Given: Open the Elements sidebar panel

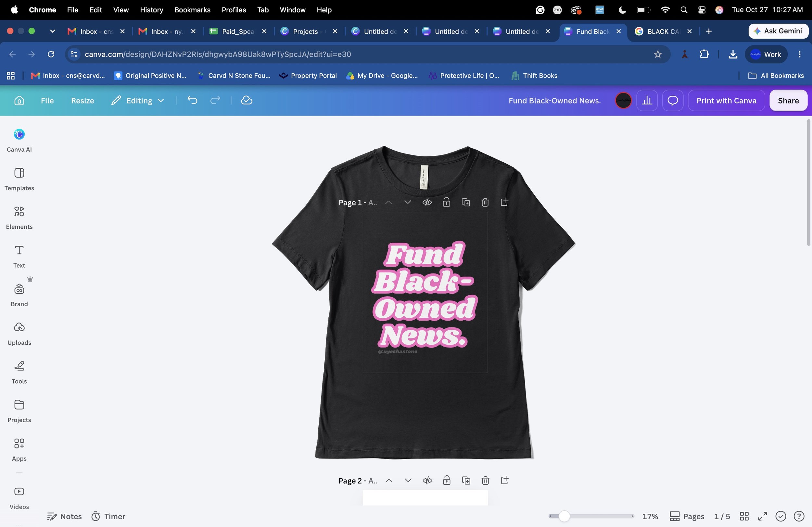Looking at the screenshot, I should point(19,217).
